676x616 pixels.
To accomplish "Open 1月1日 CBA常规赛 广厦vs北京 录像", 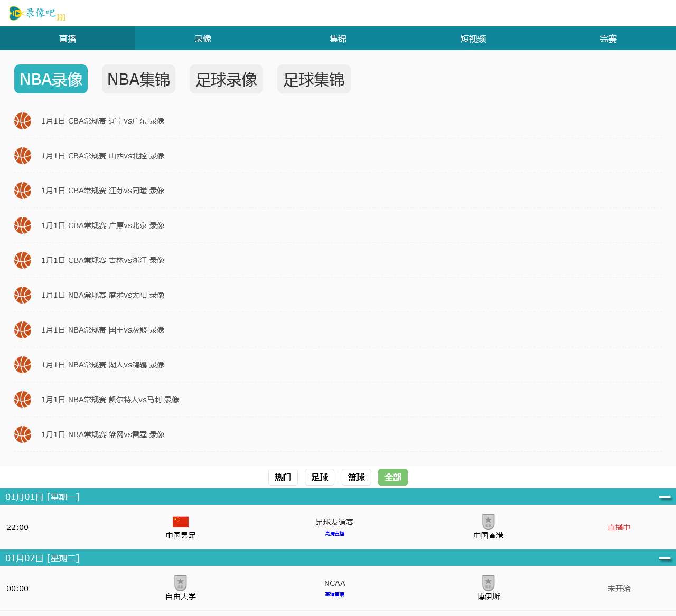I will click(103, 225).
